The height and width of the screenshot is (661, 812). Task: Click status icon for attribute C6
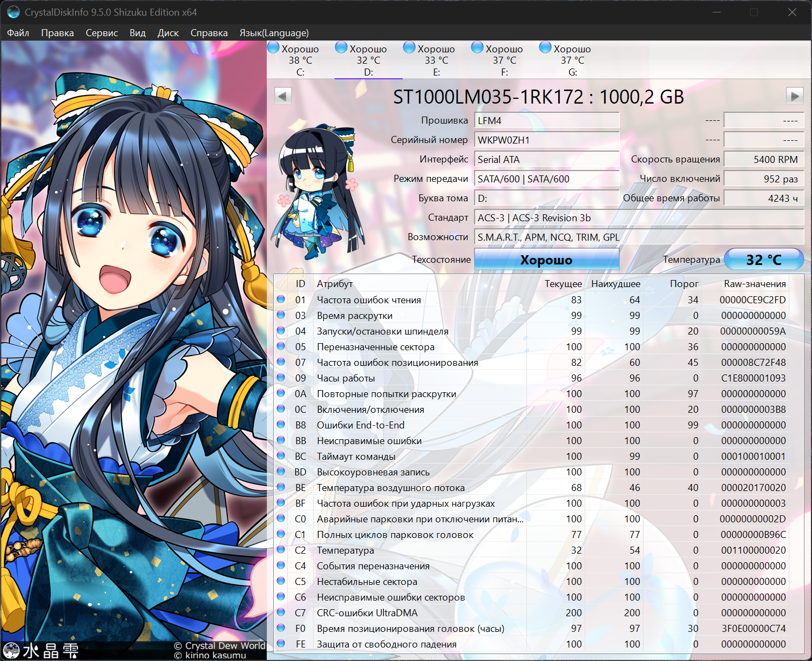click(x=281, y=596)
